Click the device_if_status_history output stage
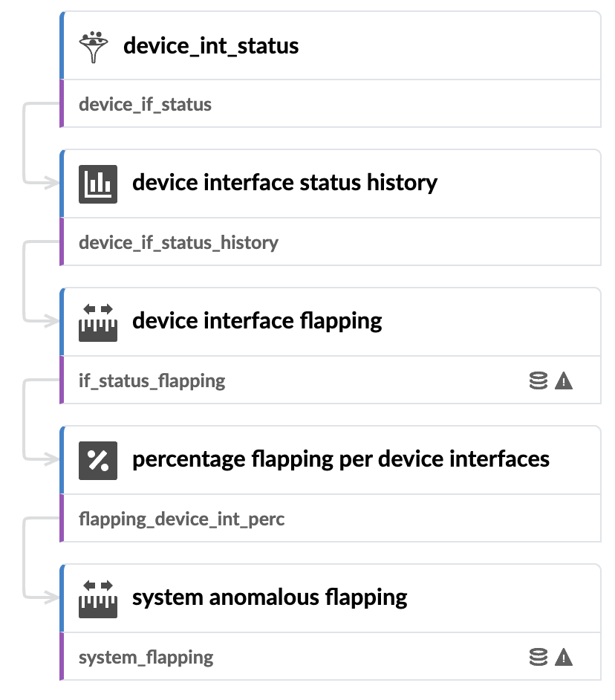This screenshot has width=615, height=700. [x=179, y=242]
